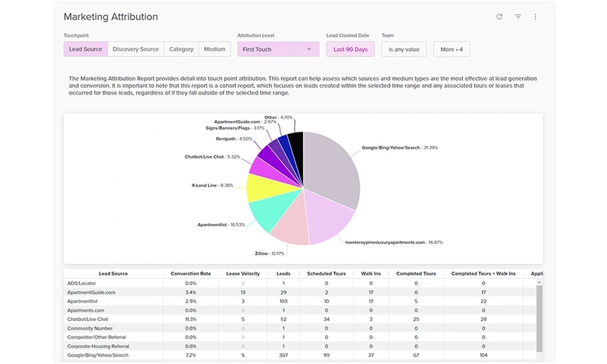Open the filter lines icon
Viewport: 607px width, 364px height.
(x=518, y=16)
